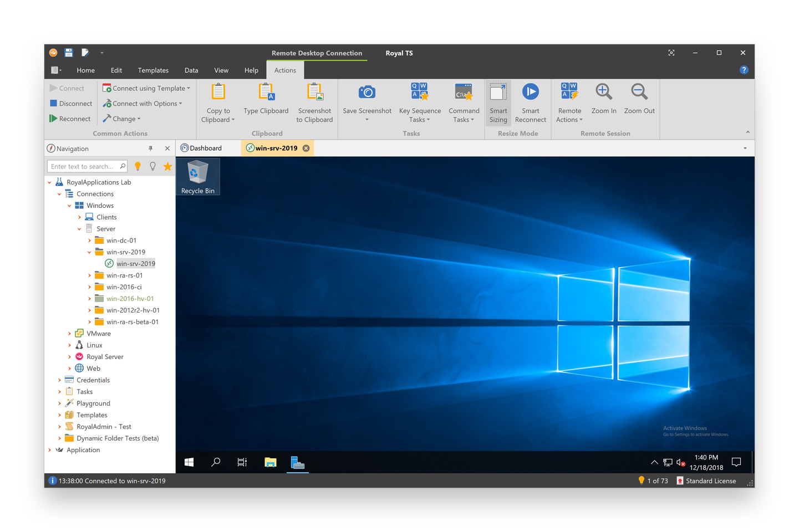Image resolution: width=799 pixels, height=532 pixels.
Task: Click the Type Clipboard icon
Action: click(266, 93)
